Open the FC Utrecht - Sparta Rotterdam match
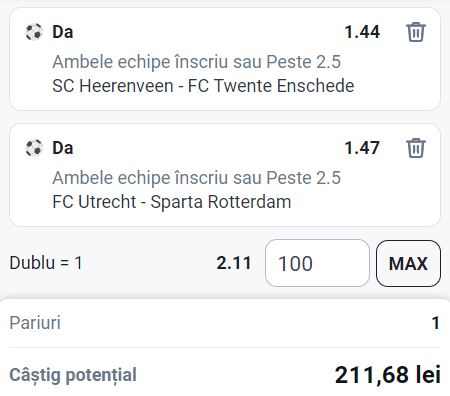The image size is (450, 396). pos(172,202)
